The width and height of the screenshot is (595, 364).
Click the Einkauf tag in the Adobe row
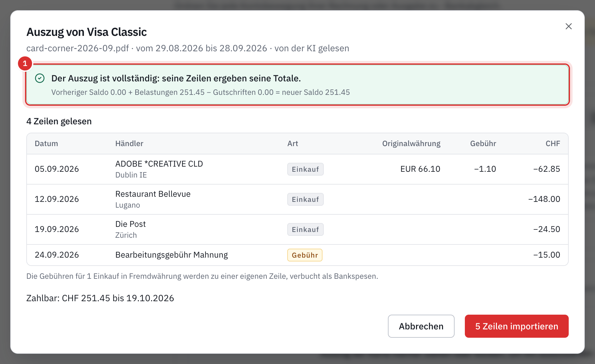pos(305,169)
